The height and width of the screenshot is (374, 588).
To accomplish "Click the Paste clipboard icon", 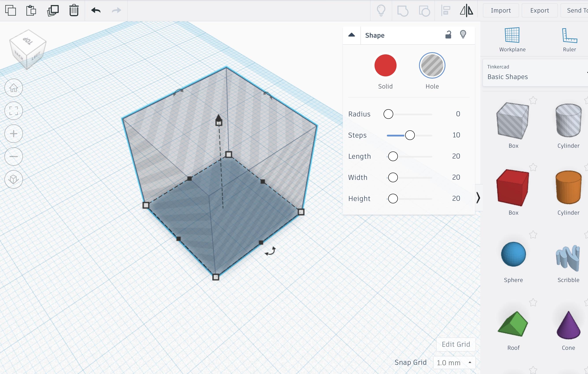I will [x=31, y=11].
